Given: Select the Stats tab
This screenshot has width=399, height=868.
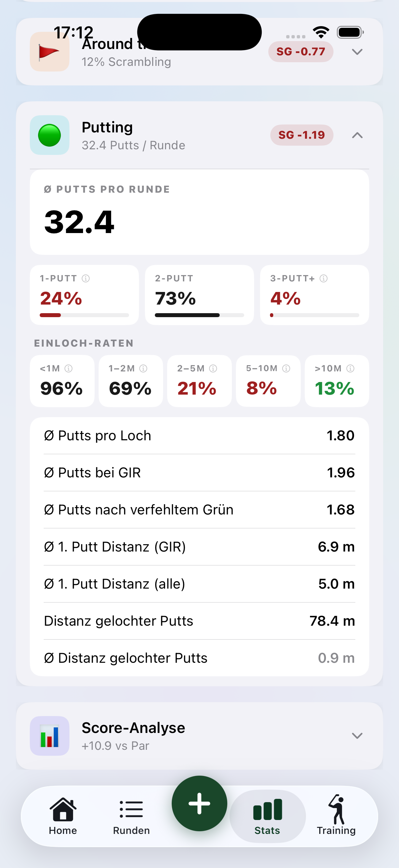Looking at the screenshot, I should pos(267,816).
